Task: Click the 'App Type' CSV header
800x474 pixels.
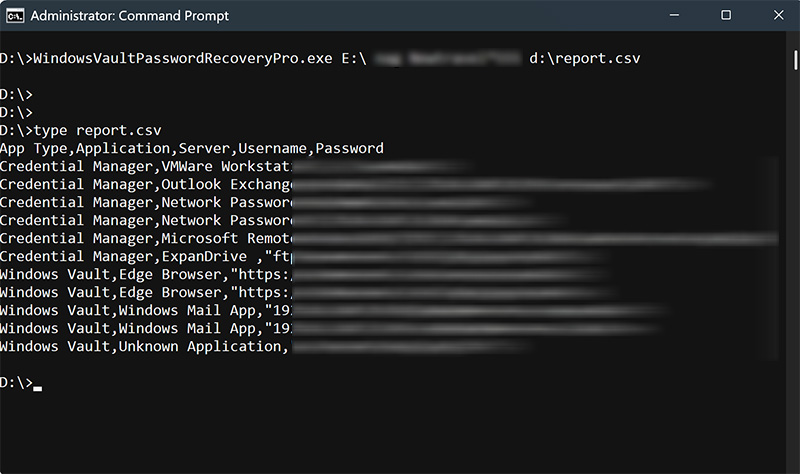Action: point(34,148)
